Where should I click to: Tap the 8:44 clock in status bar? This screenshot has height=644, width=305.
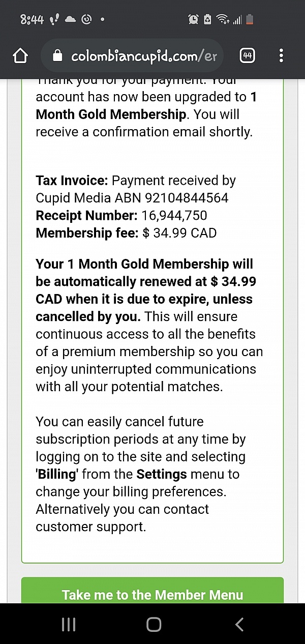[x=32, y=19]
